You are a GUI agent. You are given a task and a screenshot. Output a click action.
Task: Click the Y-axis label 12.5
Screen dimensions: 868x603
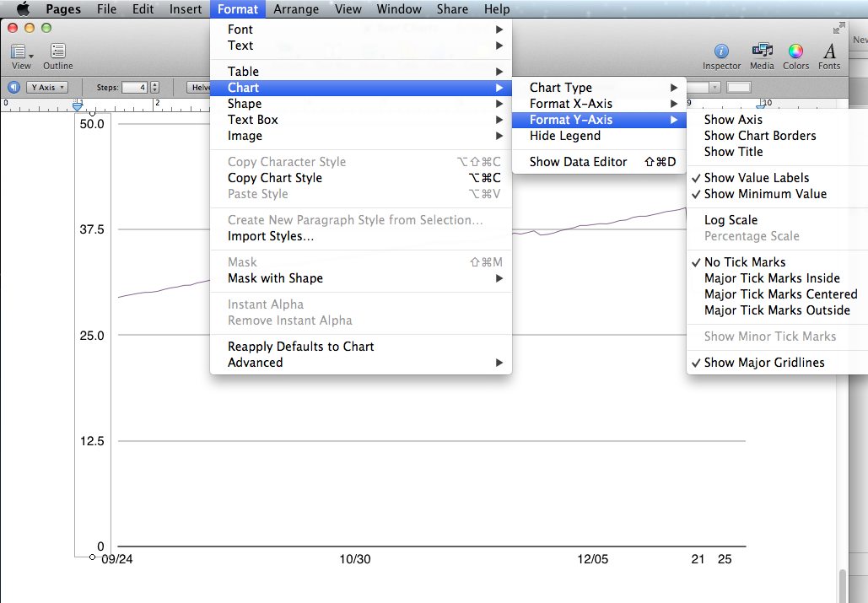pyautogui.click(x=92, y=441)
